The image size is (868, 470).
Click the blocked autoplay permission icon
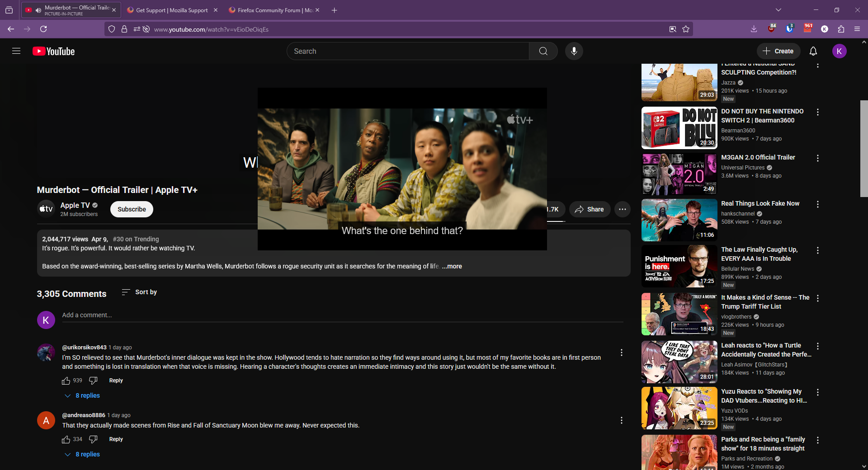146,29
